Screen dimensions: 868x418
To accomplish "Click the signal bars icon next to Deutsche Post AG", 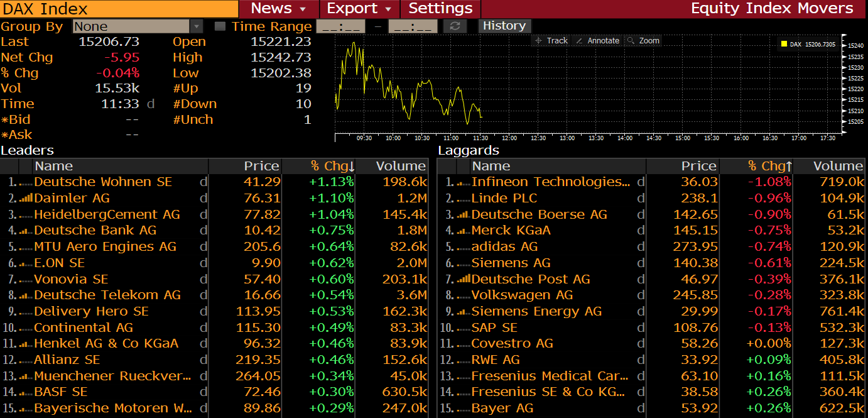I will click(463, 279).
